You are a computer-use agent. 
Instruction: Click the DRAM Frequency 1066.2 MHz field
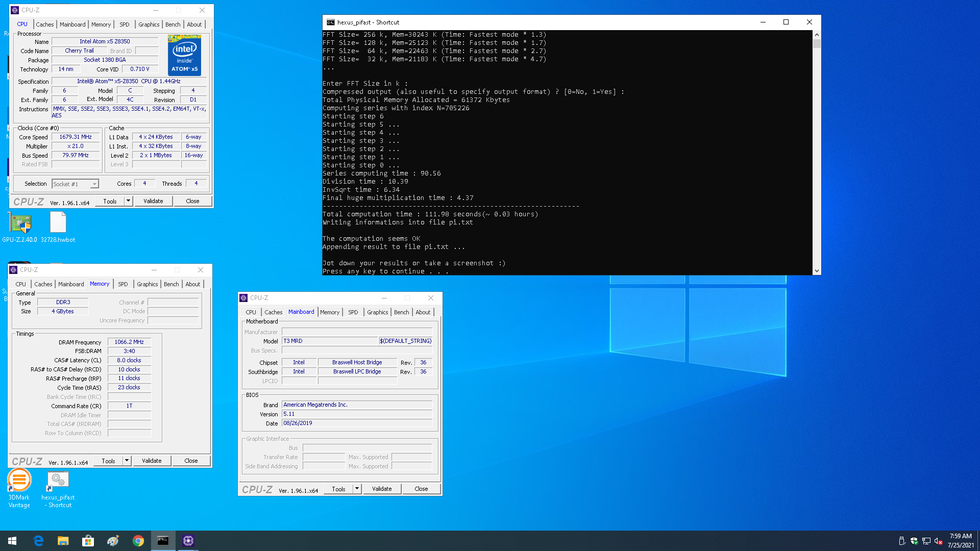129,342
